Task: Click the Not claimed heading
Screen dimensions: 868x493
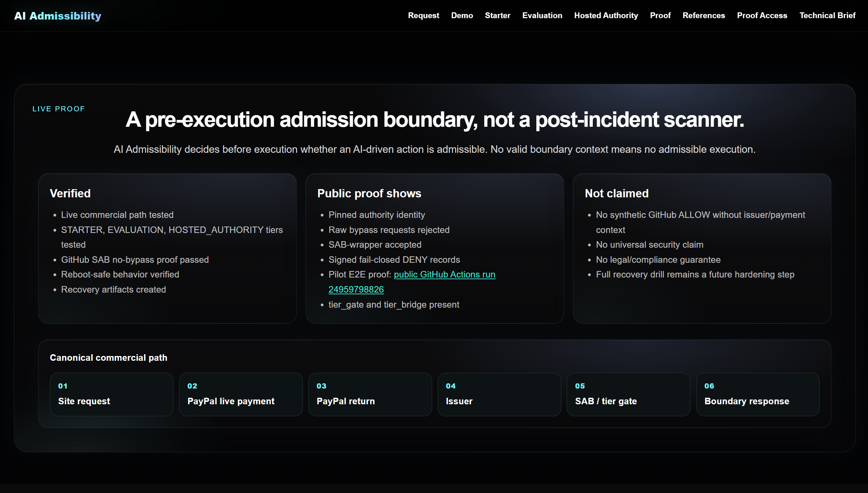Action: coord(616,194)
